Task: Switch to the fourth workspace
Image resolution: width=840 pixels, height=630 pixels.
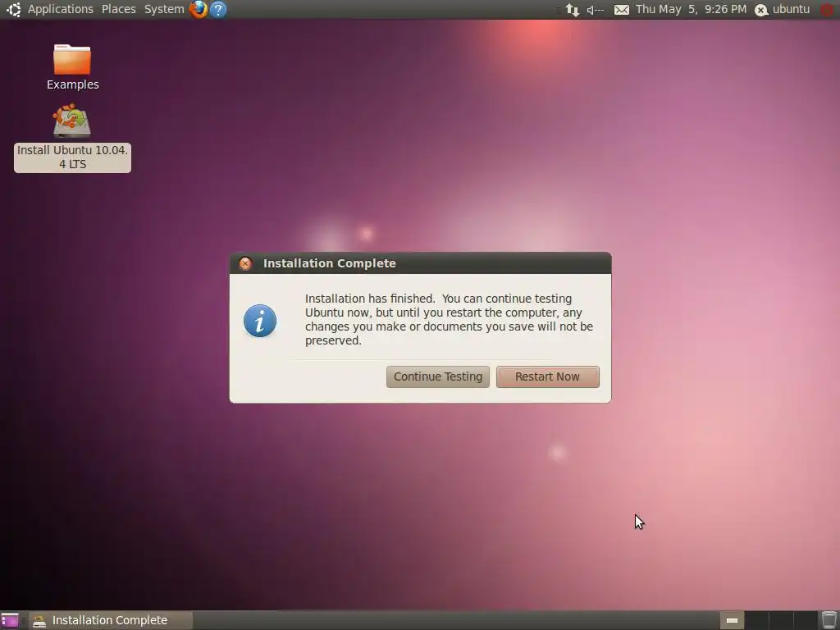Action: click(x=806, y=620)
